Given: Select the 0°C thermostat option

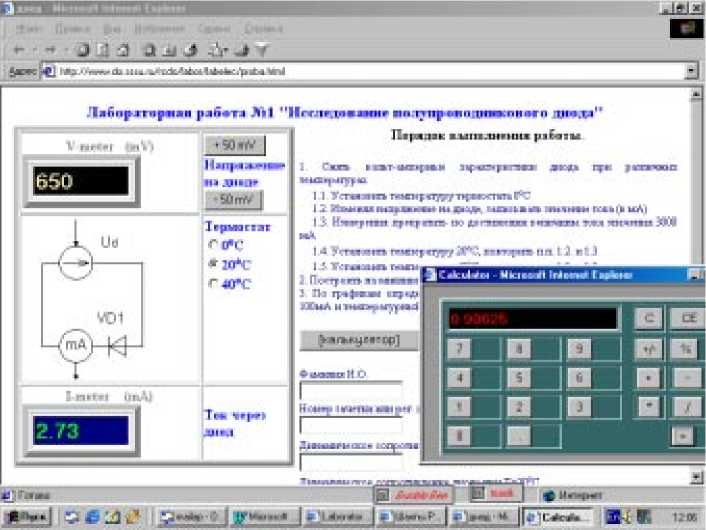Looking at the screenshot, I should (213, 245).
